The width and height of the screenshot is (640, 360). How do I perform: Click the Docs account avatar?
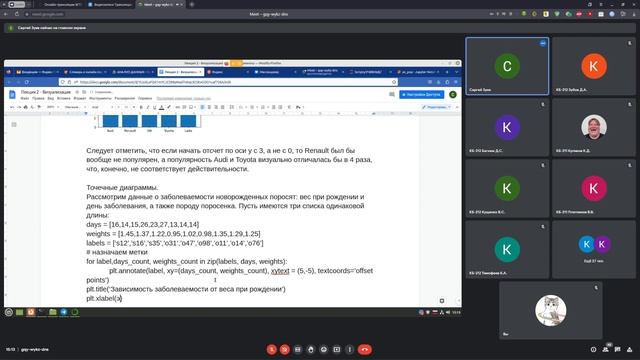coord(453,95)
